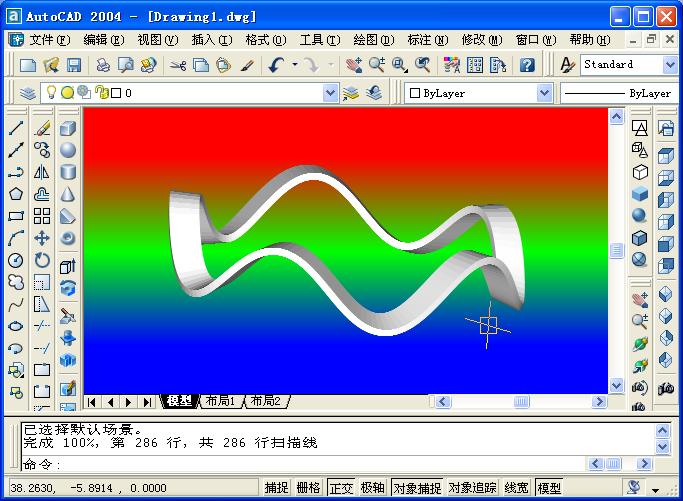Open the 绘图(D) menu

point(374,40)
